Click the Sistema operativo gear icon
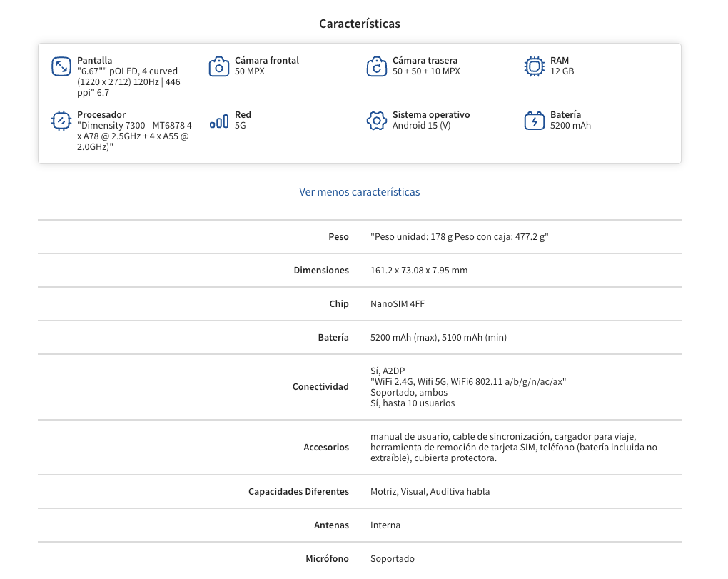Image resolution: width=728 pixels, height=579 pixels. coord(376,121)
